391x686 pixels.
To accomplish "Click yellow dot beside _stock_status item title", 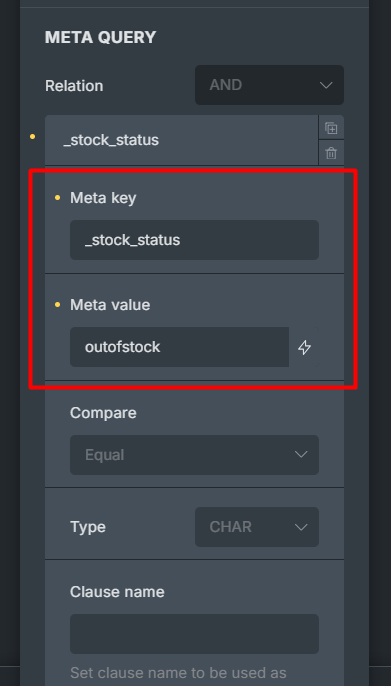I will click(x=32, y=137).
